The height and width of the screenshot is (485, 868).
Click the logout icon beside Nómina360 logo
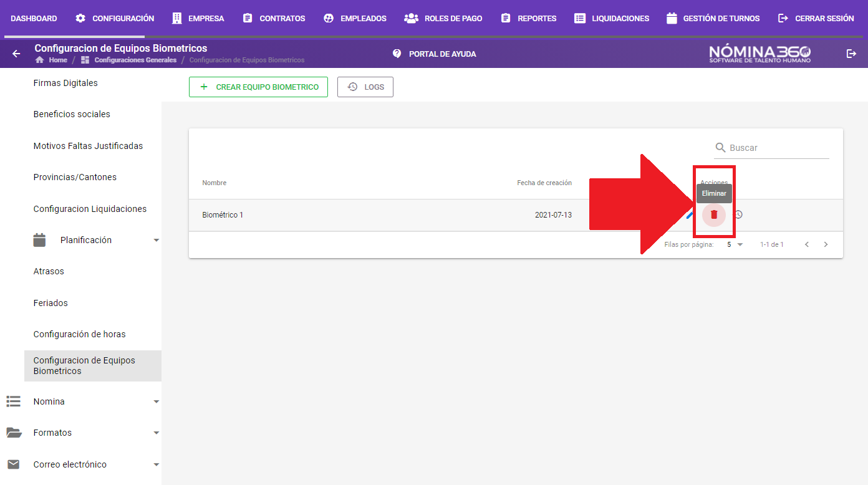(851, 54)
